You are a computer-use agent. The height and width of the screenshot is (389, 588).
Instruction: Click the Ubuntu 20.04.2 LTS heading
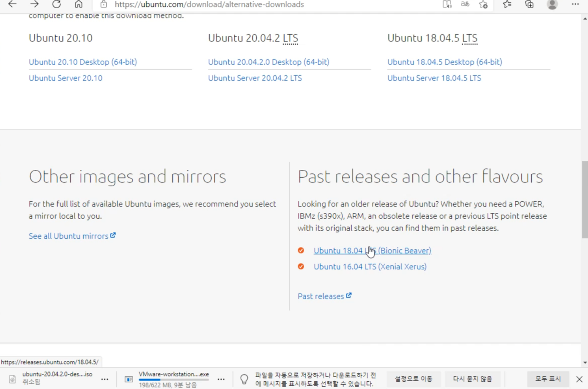point(253,38)
